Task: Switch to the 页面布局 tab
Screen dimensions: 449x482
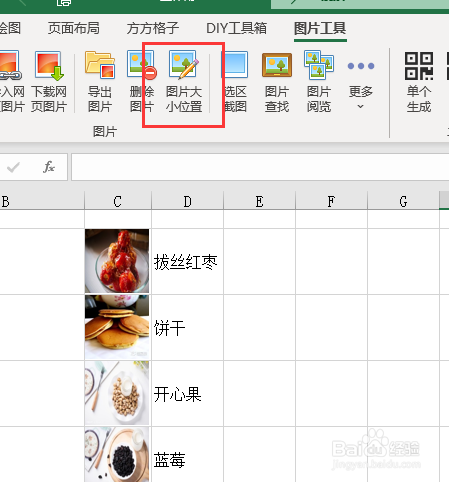Action: point(74,28)
